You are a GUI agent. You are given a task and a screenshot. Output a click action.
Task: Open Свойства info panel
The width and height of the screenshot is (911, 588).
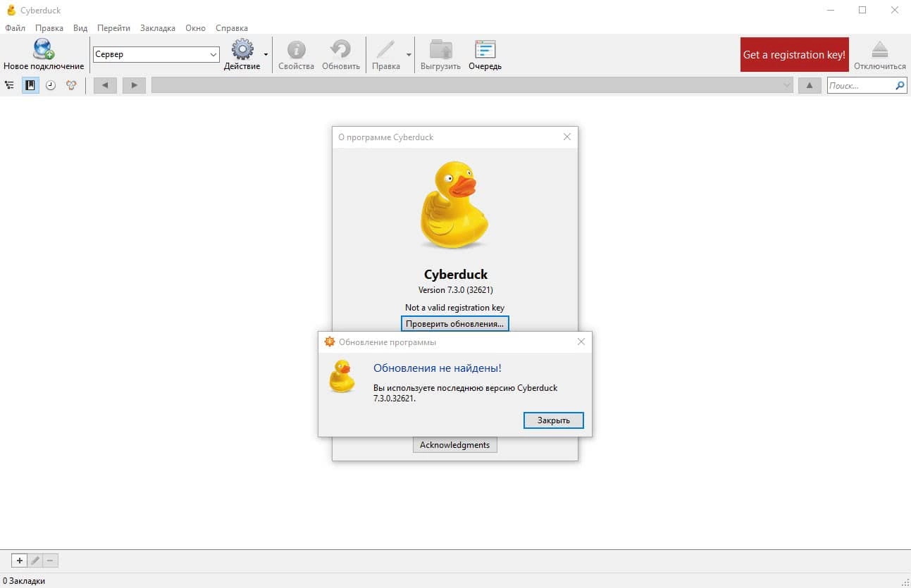[296, 55]
